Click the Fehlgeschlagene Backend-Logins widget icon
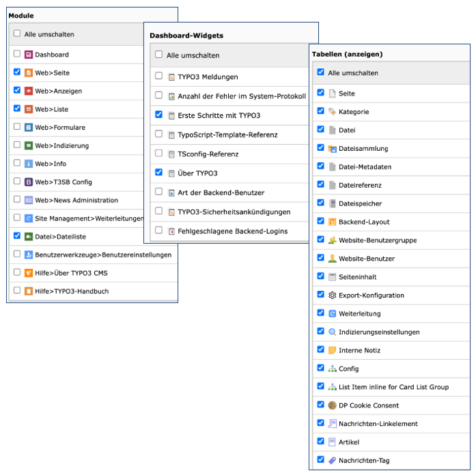This screenshot has height=473, width=476. pyautogui.click(x=171, y=231)
